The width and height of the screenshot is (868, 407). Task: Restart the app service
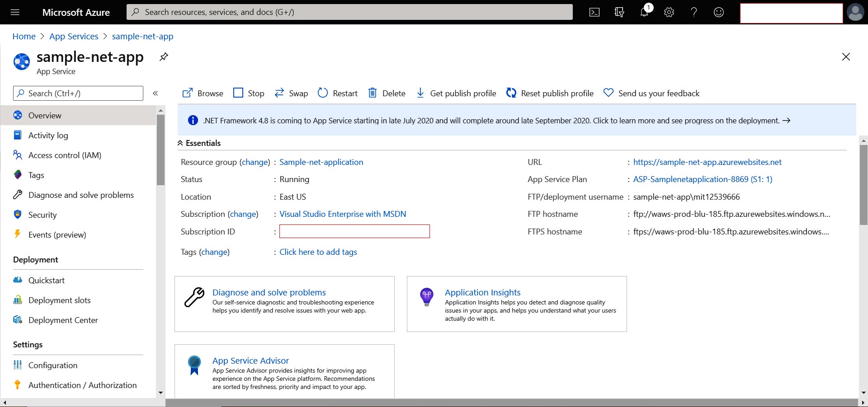point(337,93)
